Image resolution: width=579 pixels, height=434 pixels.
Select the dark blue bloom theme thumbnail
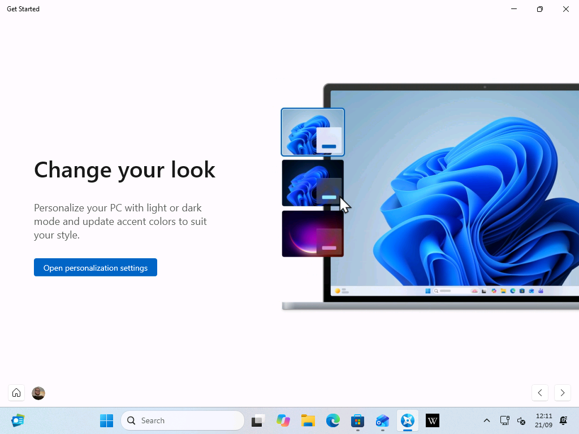pos(313,183)
